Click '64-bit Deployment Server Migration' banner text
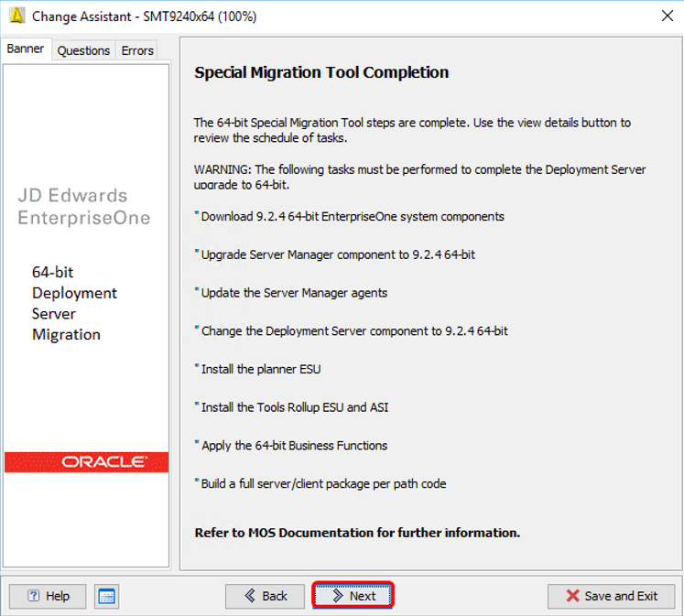The image size is (684, 616). [74, 303]
